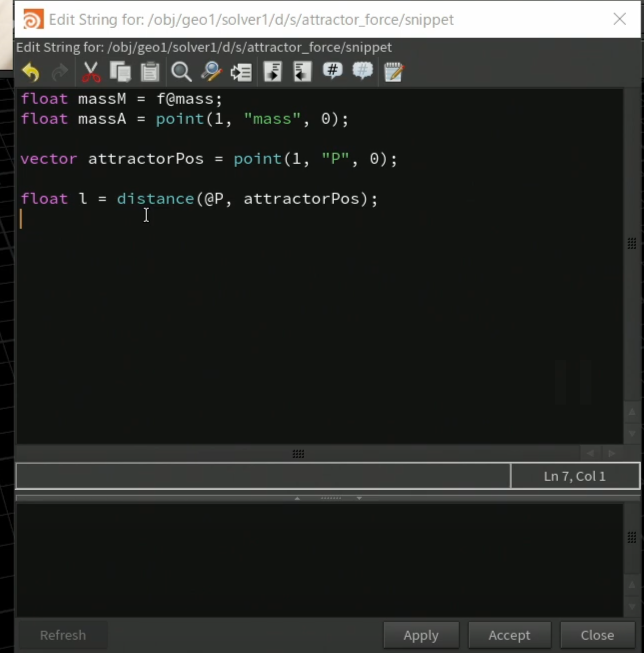
Task: Undo the last edit in the code editor
Action: coord(31,72)
